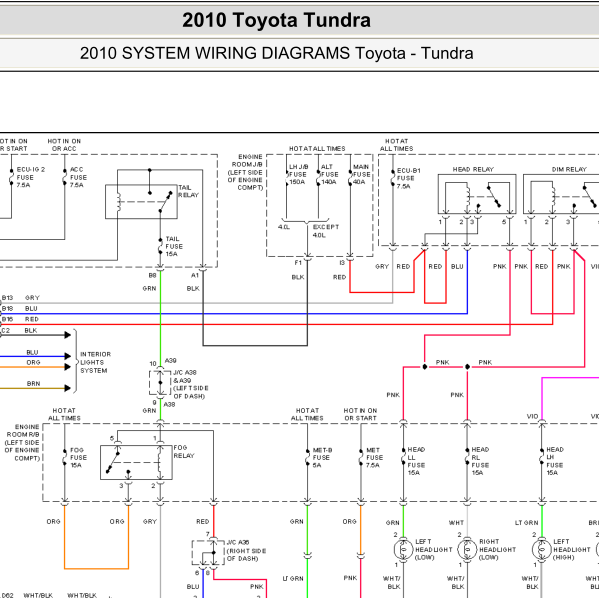Click the 'EXCEPT 4.0L' note
599x598 pixels.
326,231
